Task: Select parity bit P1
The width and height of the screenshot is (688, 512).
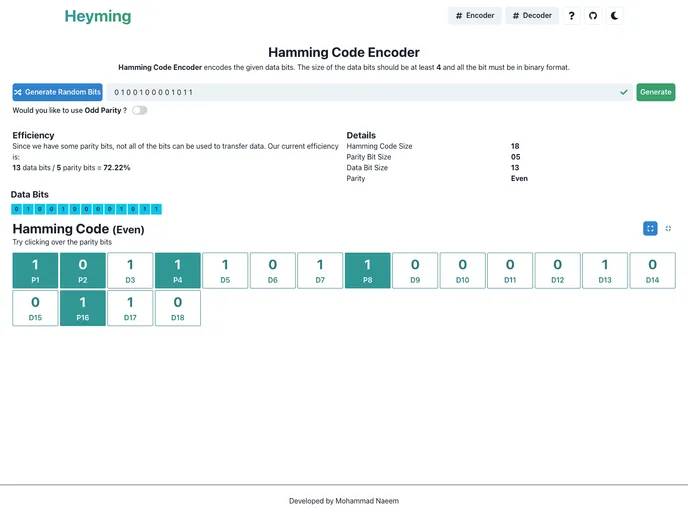Action: tap(35, 270)
